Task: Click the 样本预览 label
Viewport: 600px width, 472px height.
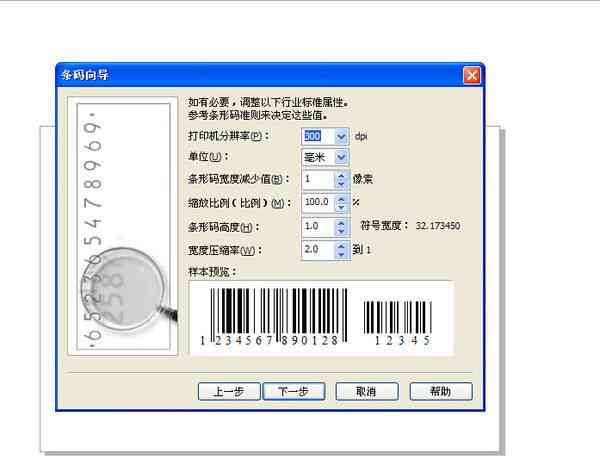Action: (x=212, y=272)
